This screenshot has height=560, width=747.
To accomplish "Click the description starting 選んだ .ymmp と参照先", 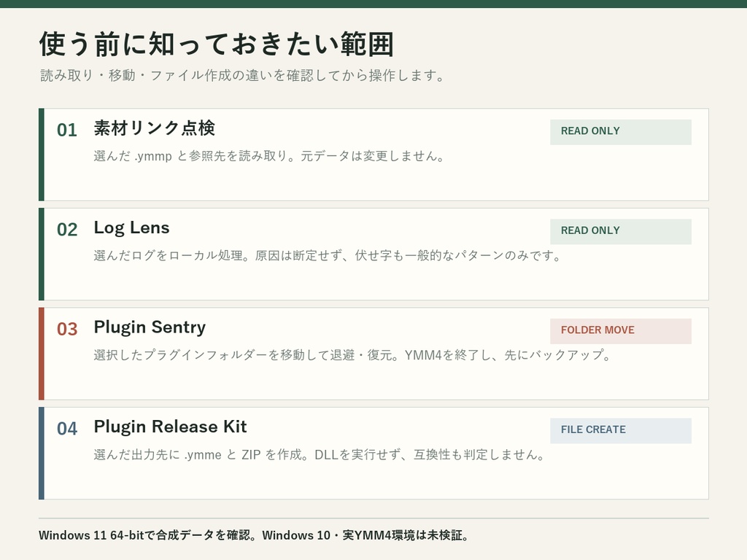I will click(x=269, y=156).
